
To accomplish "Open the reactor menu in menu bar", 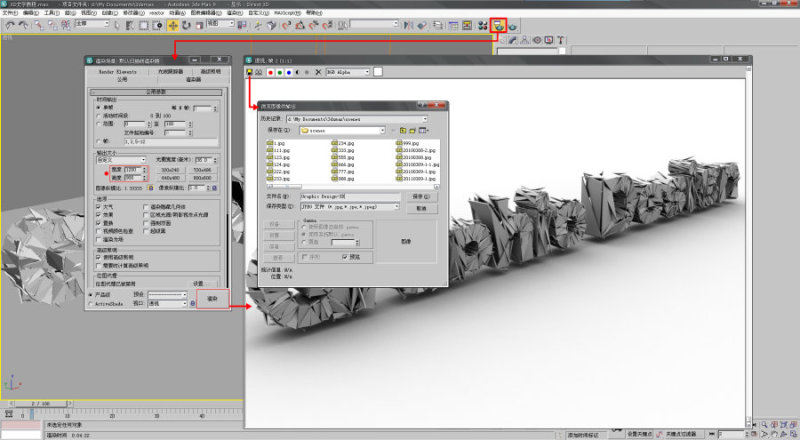I will pos(156,13).
